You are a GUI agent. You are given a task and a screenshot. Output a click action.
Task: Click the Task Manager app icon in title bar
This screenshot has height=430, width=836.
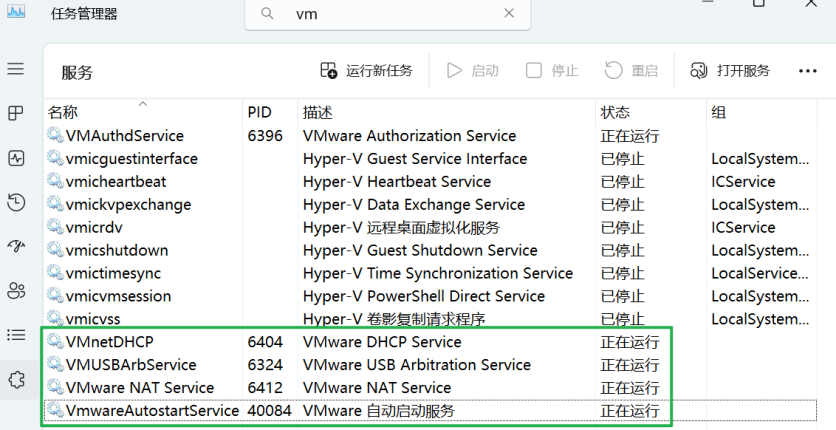[15, 11]
